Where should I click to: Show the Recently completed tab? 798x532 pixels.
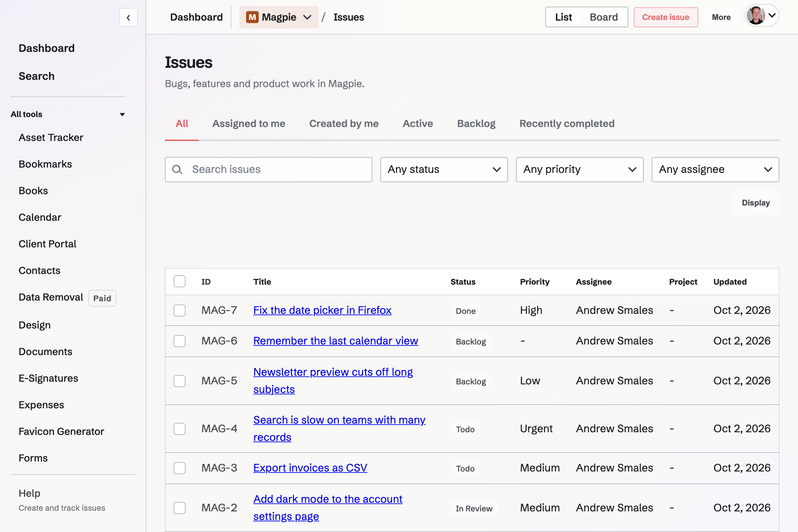click(x=567, y=123)
